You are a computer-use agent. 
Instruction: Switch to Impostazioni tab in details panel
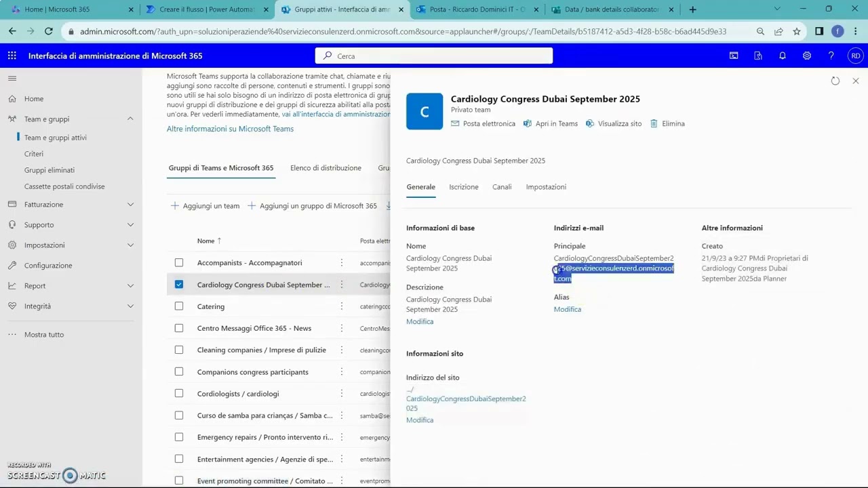(x=546, y=187)
